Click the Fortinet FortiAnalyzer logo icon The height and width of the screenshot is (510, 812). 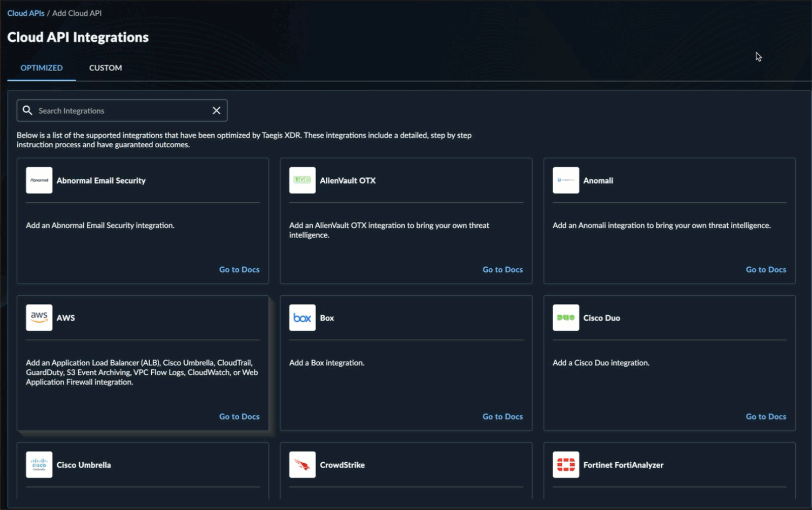[565, 464]
